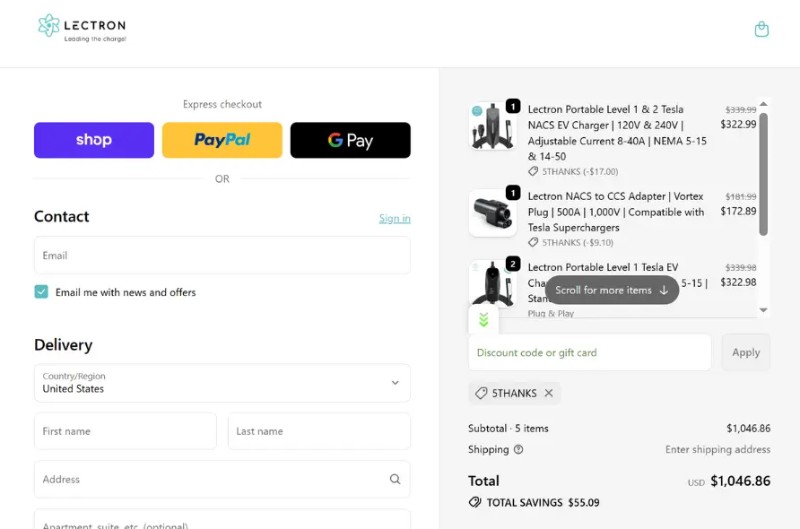The height and width of the screenshot is (529, 800).
Task: Uncheck Email me with news and offers
Action: pos(41,292)
